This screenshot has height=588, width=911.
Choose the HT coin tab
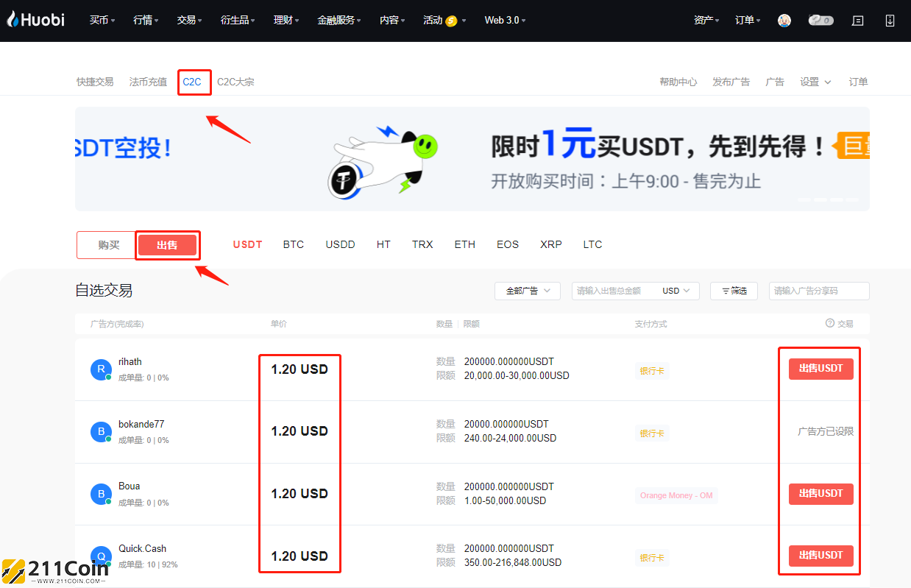point(383,244)
